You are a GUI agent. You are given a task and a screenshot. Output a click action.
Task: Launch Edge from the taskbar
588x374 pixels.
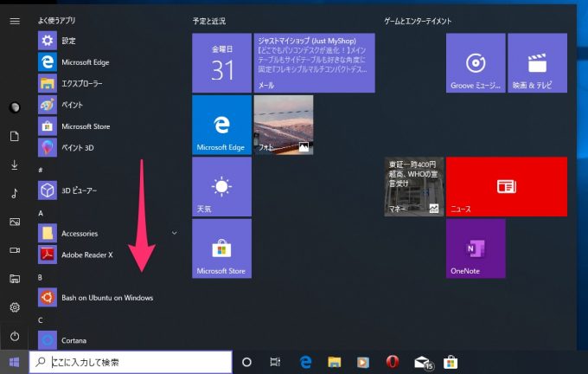click(305, 363)
